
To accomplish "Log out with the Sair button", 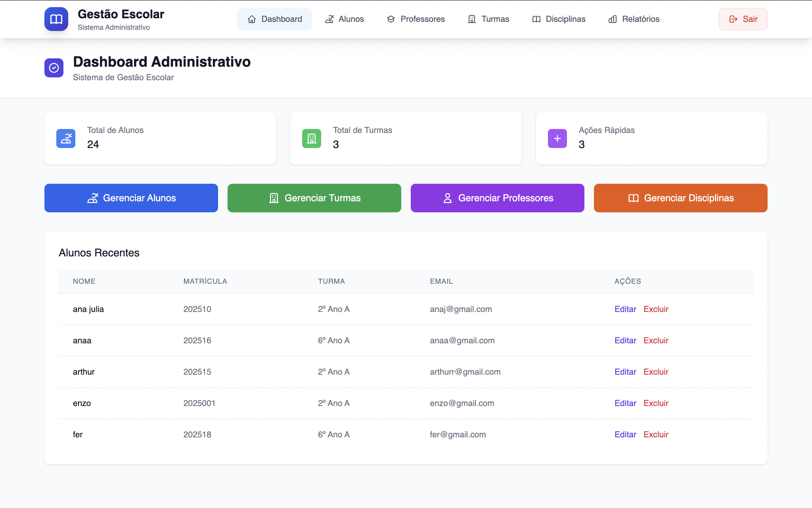I will (x=743, y=19).
